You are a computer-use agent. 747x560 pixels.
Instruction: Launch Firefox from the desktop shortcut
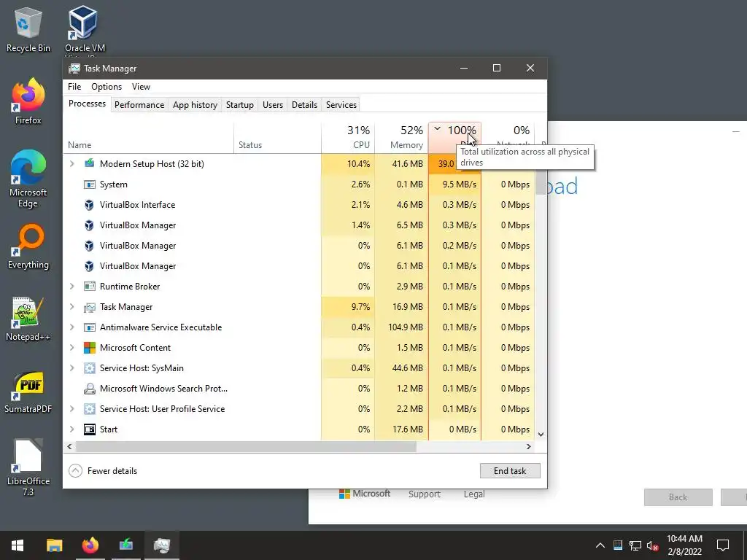pyautogui.click(x=28, y=101)
